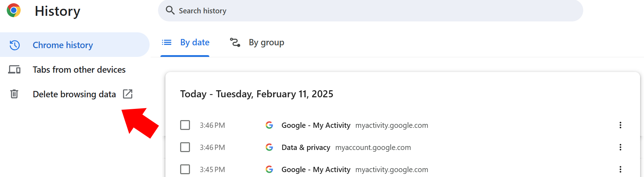Click Google favicon on 3:45 PM My Activity row
The width and height of the screenshot is (644, 177).
click(269, 169)
